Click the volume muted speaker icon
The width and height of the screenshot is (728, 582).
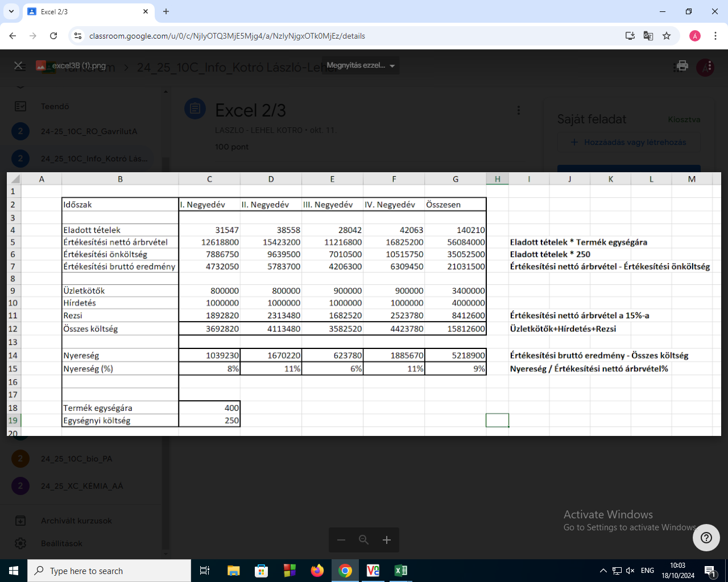[630, 571]
